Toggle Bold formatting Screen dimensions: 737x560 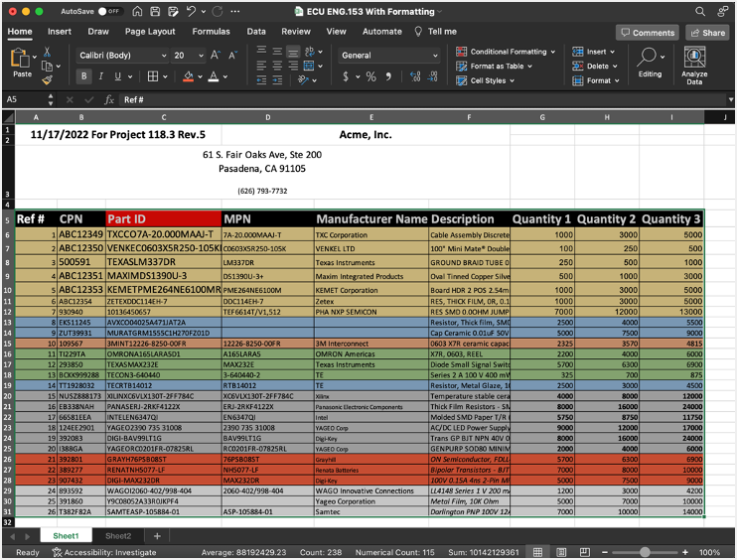pyautogui.click(x=84, y=76)
